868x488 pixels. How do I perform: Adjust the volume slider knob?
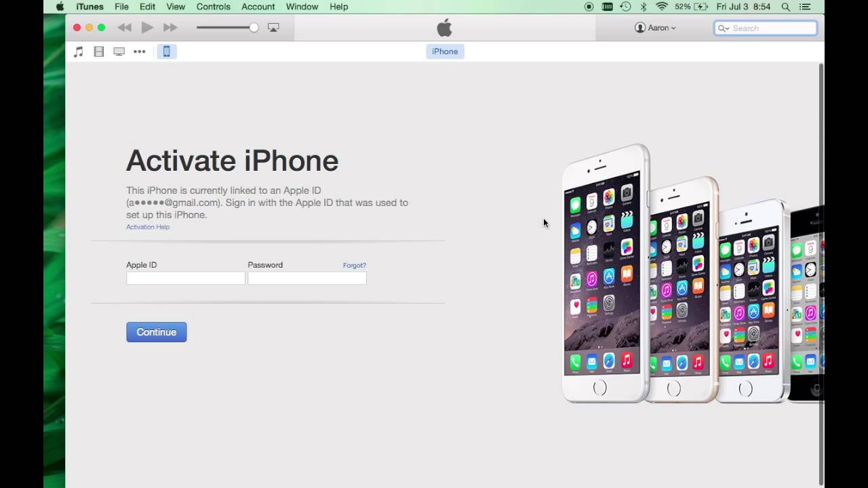[x=254, y=28]
